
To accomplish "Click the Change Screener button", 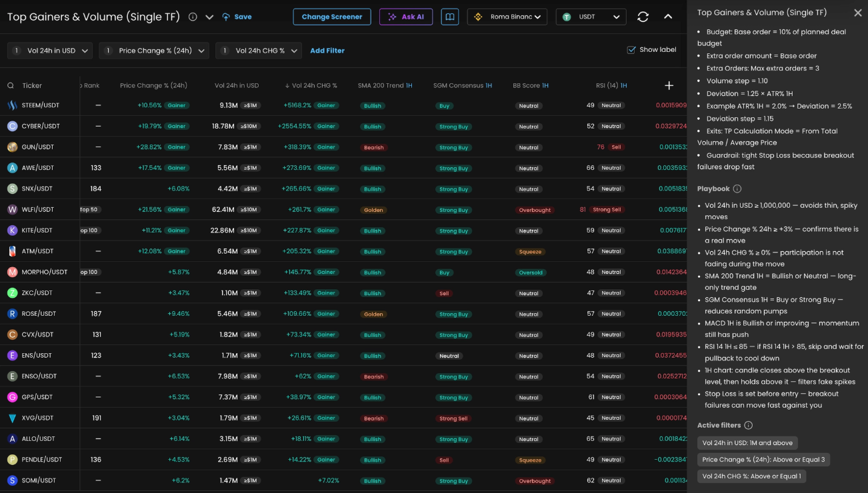I will 332,17.
